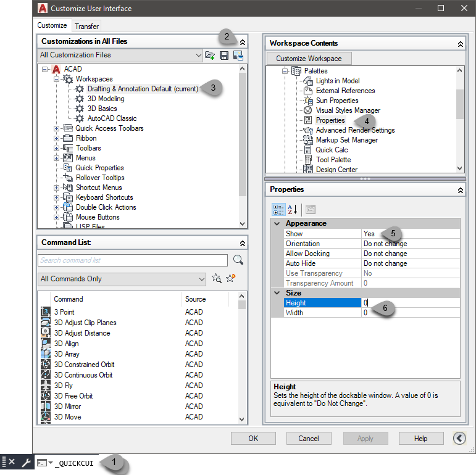Select Rollover Tooltips in the tree
Image resolution: width=476 pixels, height=475 pixels.
coord(100,178)
